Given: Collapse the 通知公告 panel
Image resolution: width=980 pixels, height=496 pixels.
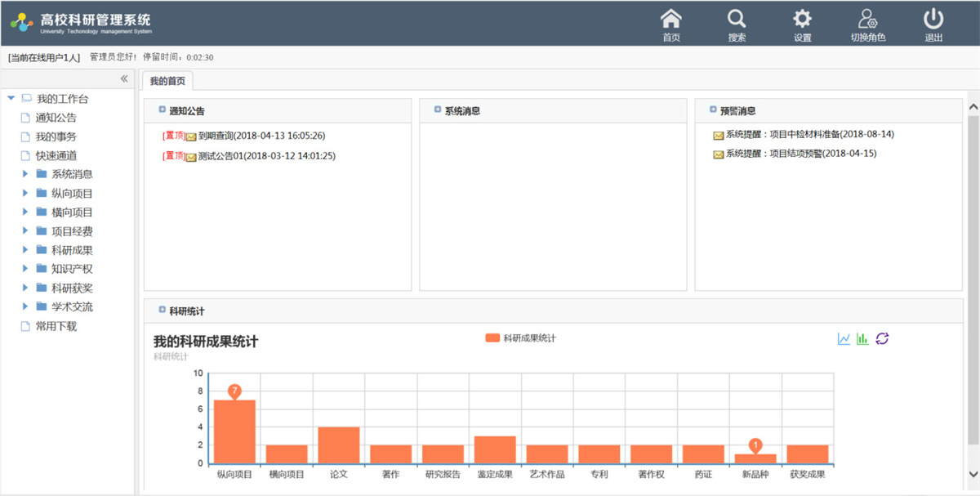Looking at the screenshot, I should point(163,110).
